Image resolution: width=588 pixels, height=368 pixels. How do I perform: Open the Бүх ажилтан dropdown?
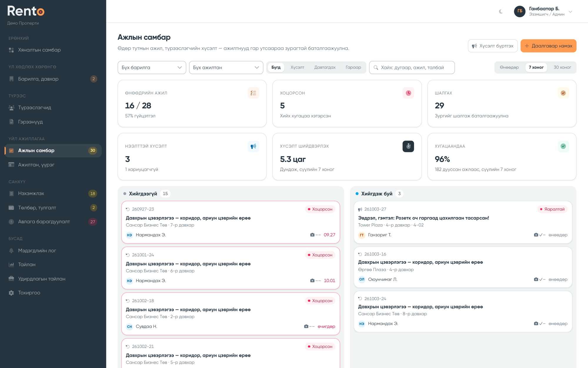(x=226, y=67)
